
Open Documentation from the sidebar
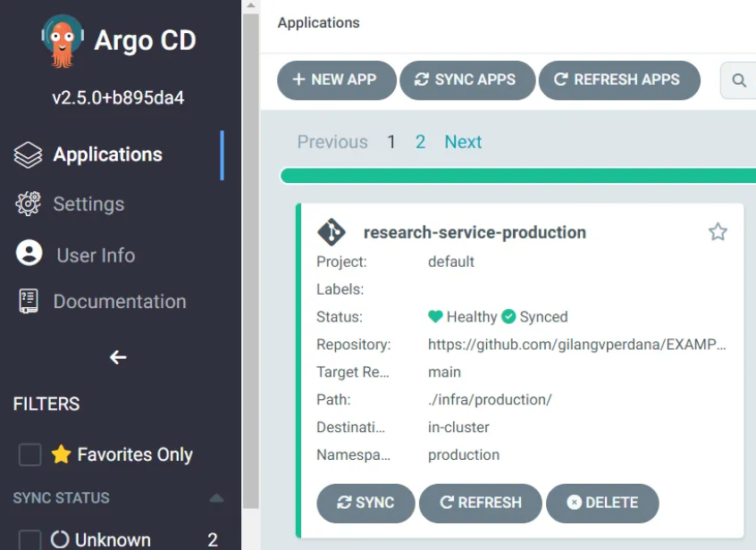(120, 302)
